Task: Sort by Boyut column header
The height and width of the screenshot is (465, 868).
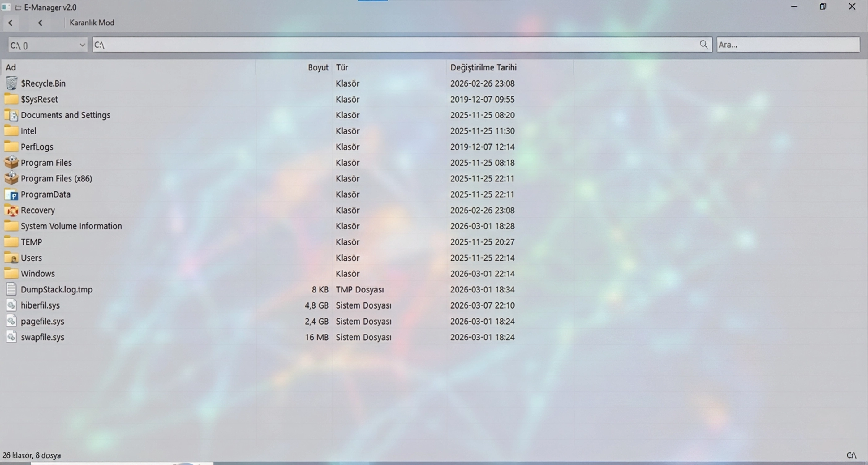Action: coord(317,67)
